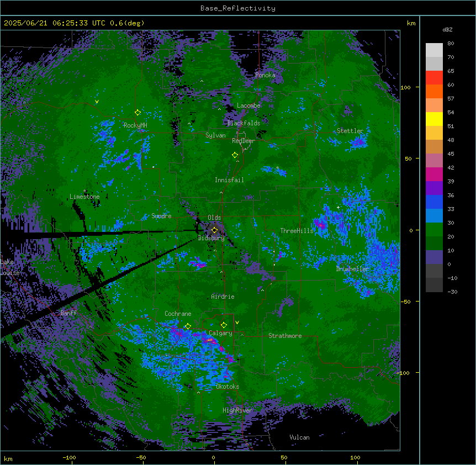Select the Cochrane map label
Screen dimensions: 476x465
point(178,314)
